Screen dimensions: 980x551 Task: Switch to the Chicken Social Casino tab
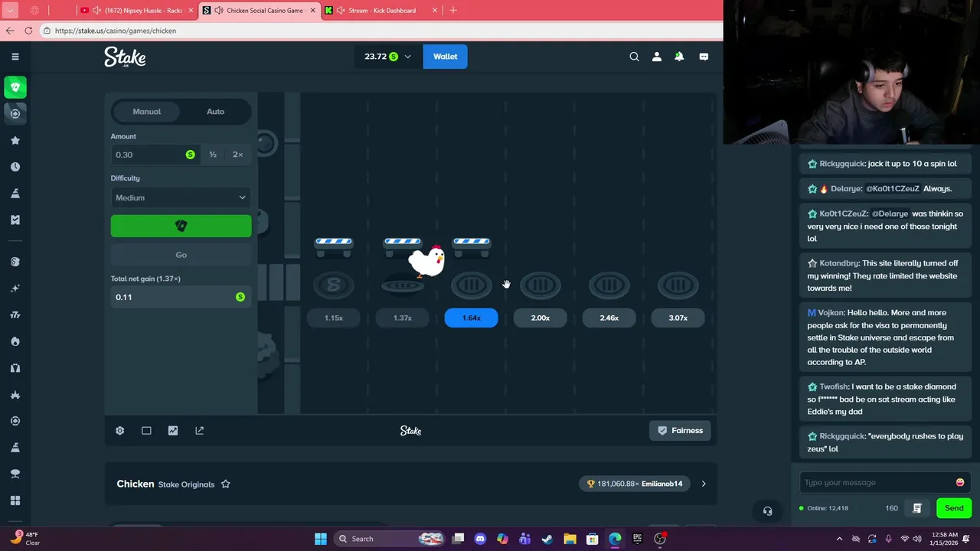[x=259, y=11]
